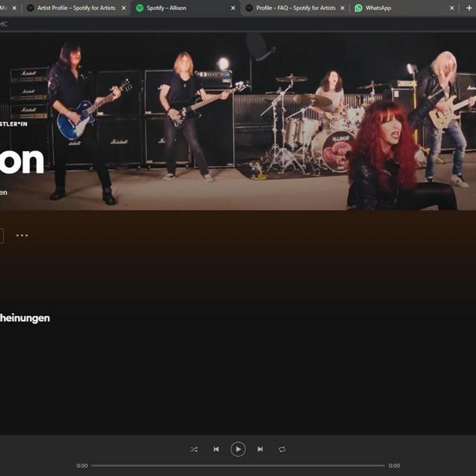
Task: Click the artist header video image
Action: pos(238,119)
